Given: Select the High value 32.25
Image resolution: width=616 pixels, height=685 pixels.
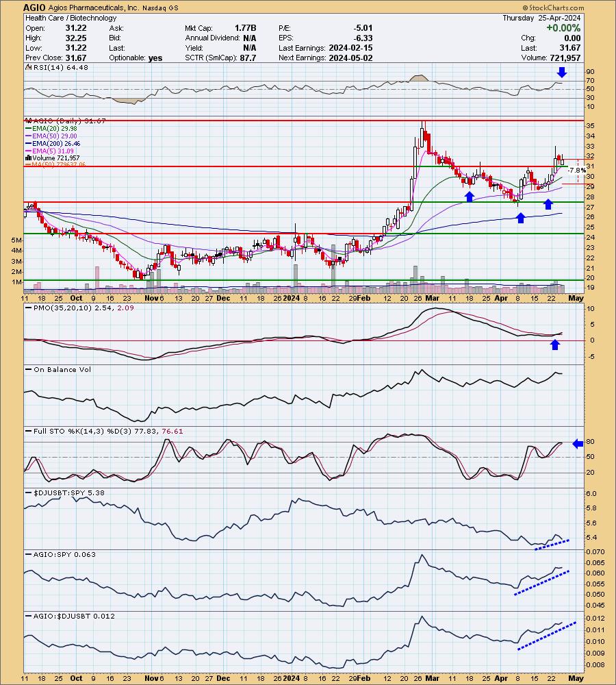Looking at the screenshot, I should pos(76,38).
